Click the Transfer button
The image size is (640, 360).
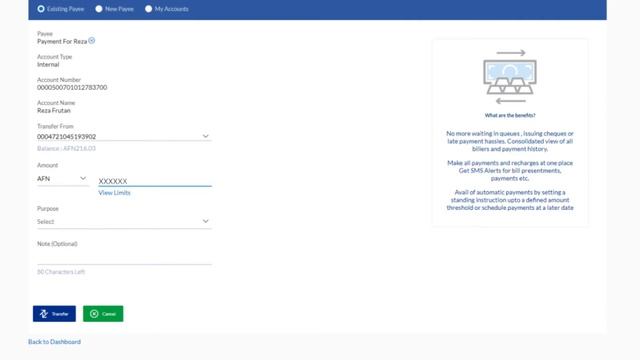point(54,313)
